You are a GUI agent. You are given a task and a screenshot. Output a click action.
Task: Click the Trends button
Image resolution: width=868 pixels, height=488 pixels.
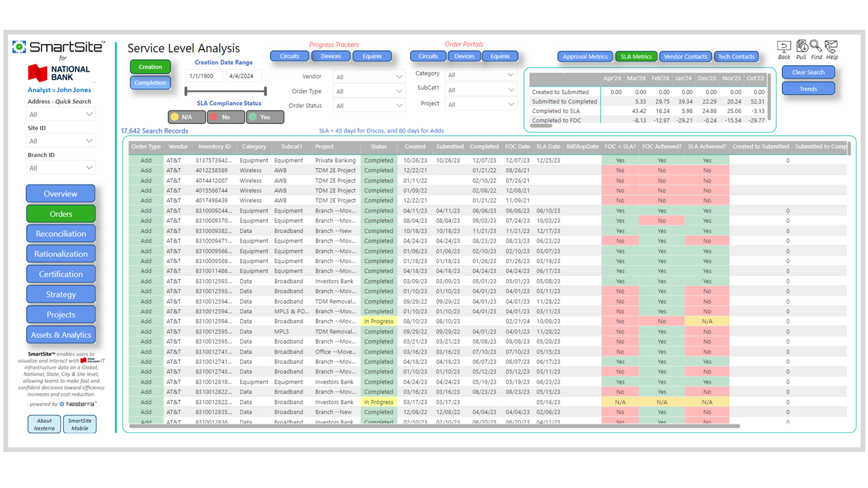808,89
